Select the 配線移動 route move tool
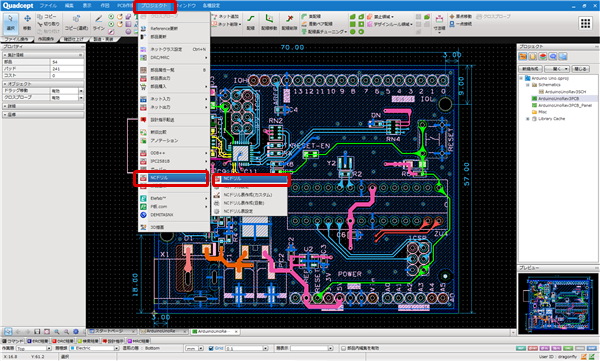This screenshot has height=361, width=600. (x=269, y=23)
